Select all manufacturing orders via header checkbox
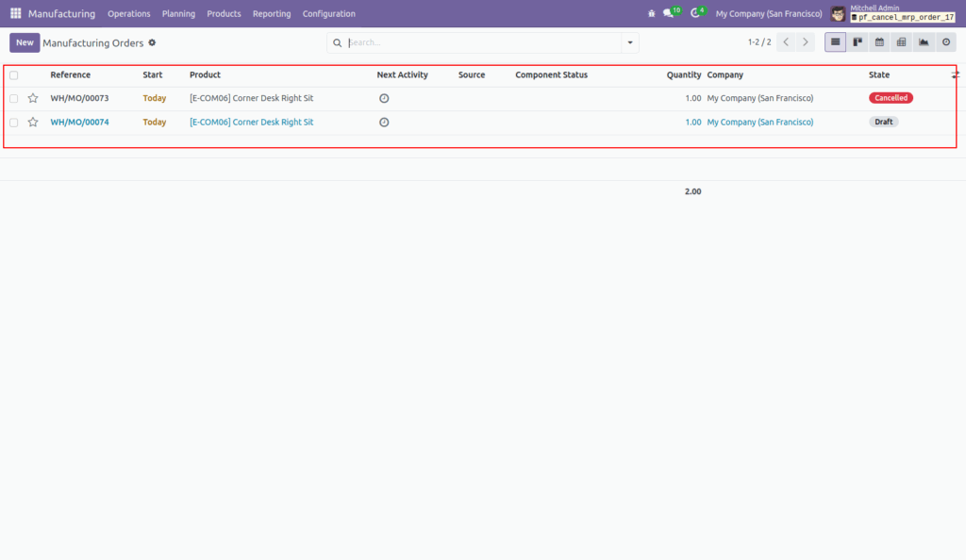Image resolution: width=966 pixels, height=560 pixels. 13,74
